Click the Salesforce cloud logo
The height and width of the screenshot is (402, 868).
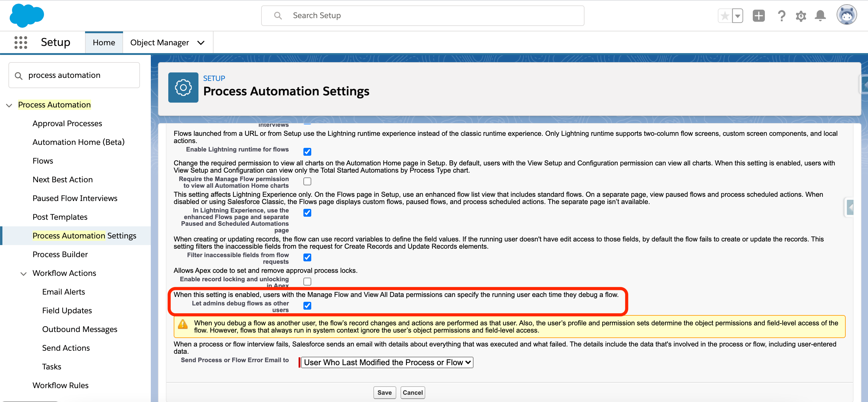click(27, 15)
